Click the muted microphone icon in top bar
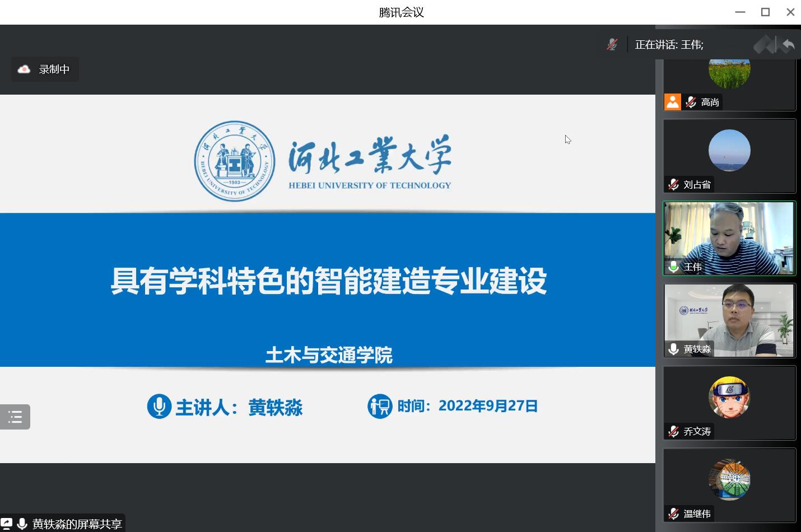The height and width of the screenshot is (532, 801). pos(612,45)
